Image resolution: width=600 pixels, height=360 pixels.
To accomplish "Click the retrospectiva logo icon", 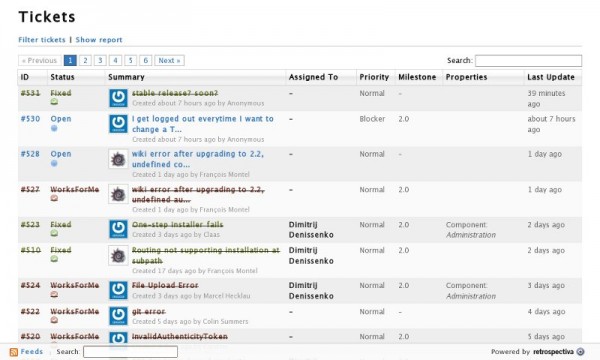I will pyautogui.click(x=580, y=352).
